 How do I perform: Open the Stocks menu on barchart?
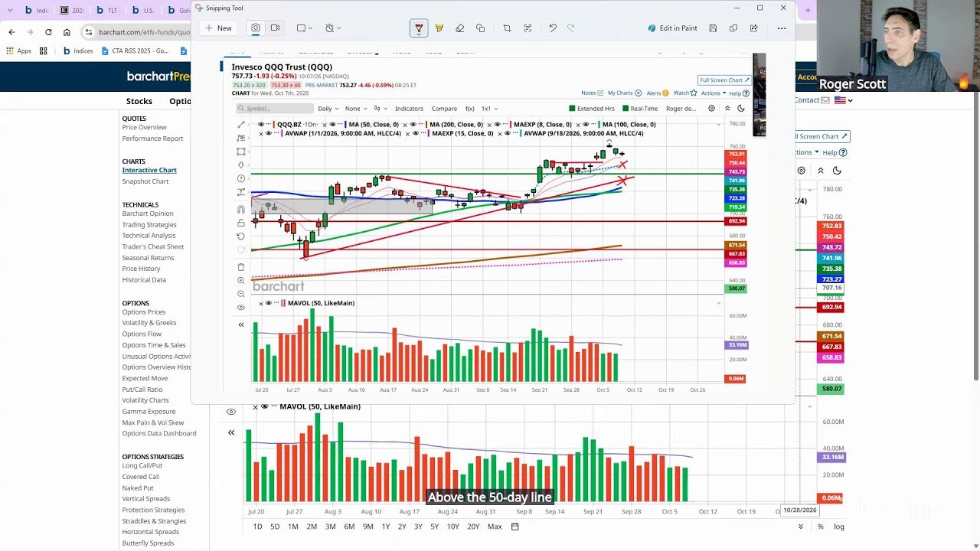click(139, 101)
